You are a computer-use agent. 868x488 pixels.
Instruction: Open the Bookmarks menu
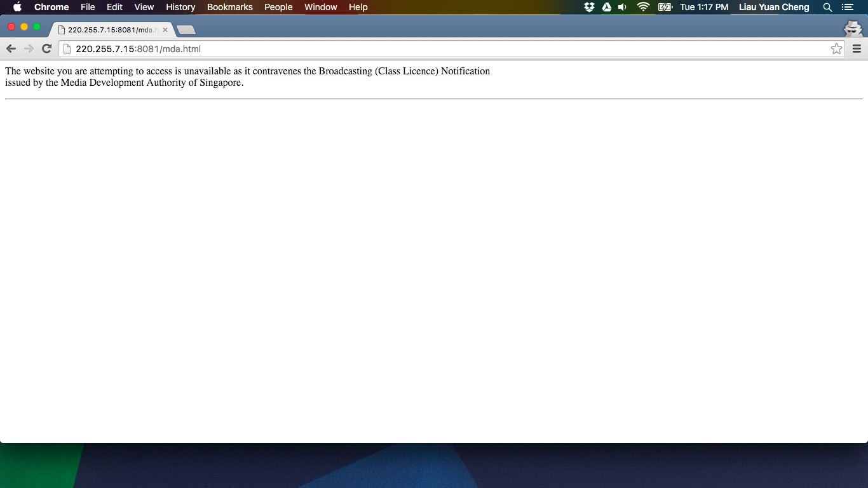230,7
